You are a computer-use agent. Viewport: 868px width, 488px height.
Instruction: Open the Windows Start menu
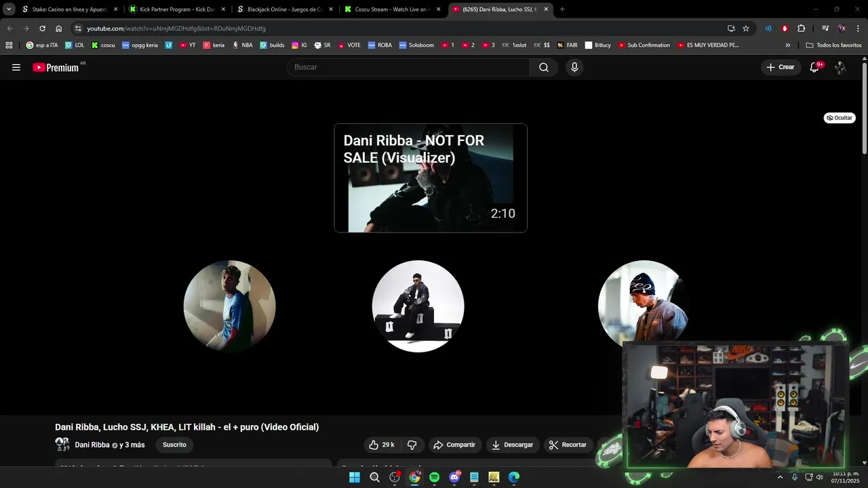[355, 477]
